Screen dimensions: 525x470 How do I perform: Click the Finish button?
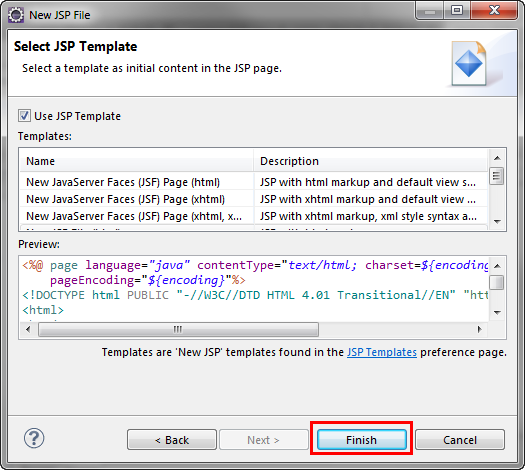pos(362,440)
